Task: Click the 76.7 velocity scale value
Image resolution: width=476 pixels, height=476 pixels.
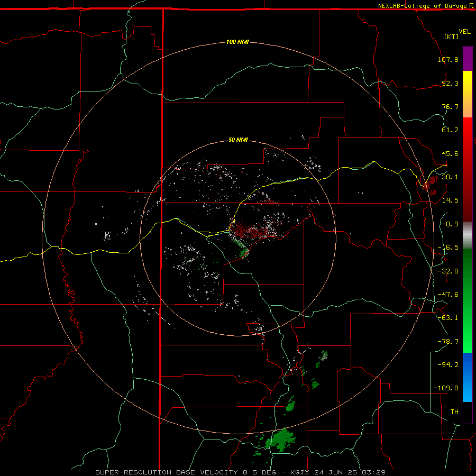Action: 450,106
